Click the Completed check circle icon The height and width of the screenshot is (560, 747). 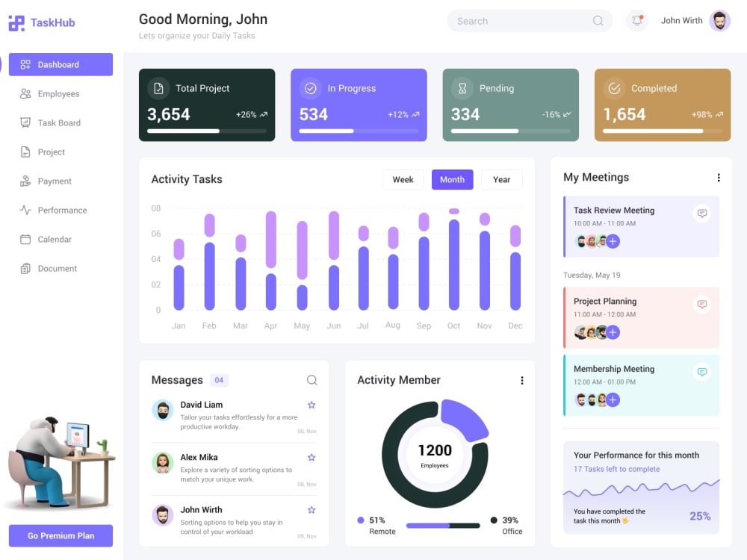point(614,88)
